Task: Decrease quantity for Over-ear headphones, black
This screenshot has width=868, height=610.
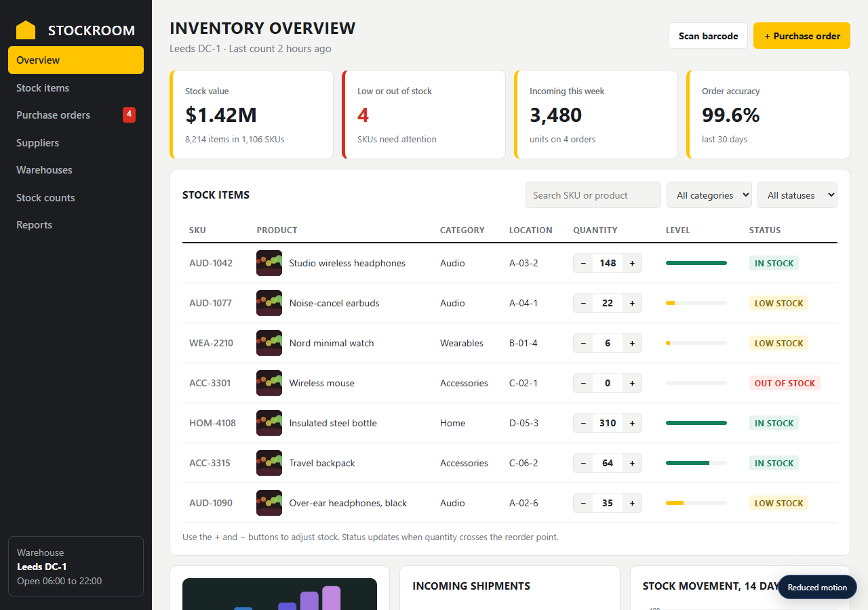Action: [x=583, y=503]
